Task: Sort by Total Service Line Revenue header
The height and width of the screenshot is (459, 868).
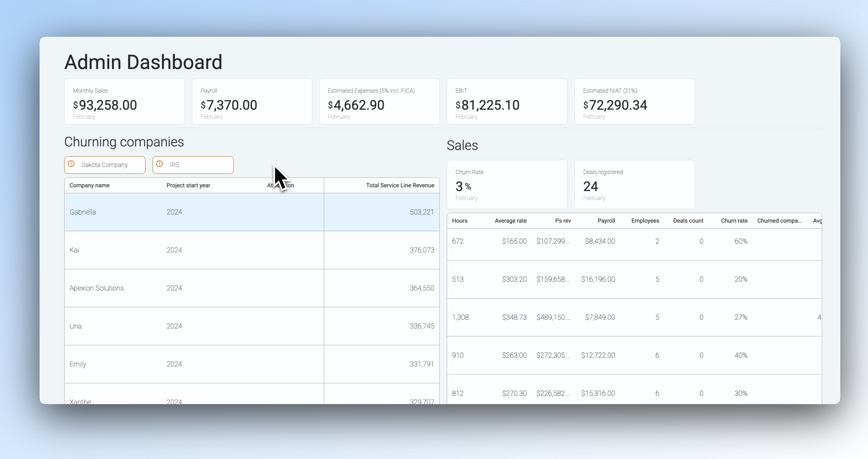Action: click(x=400, y=185)
